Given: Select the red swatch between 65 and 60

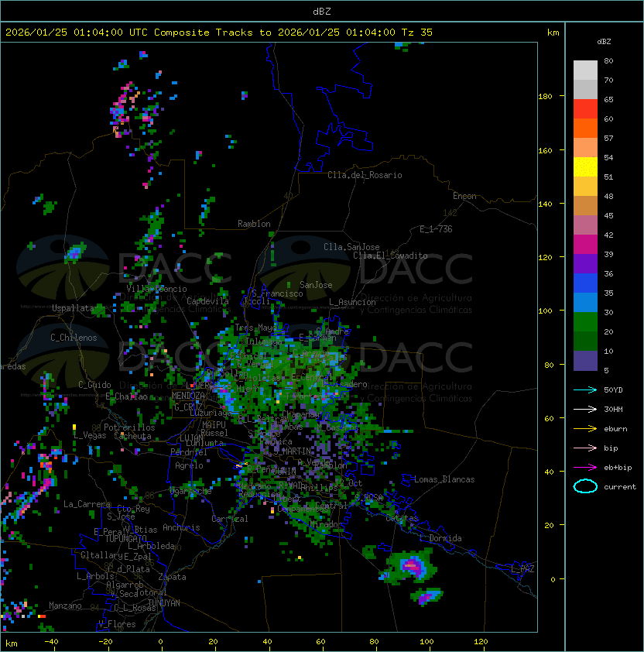Looking at the screenshot, I should coord(585,109).
